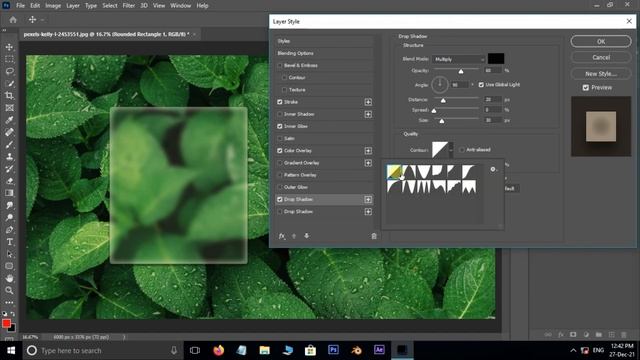The image size is (640, 360).
Task: Click the Distance slider handle
Action: [443, 100]
